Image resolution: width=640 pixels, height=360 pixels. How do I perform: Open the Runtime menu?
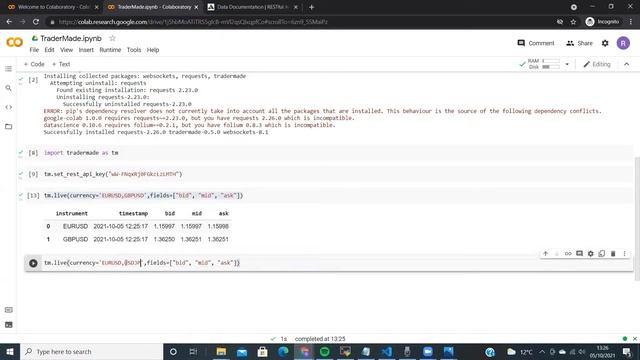coord(110,50)
